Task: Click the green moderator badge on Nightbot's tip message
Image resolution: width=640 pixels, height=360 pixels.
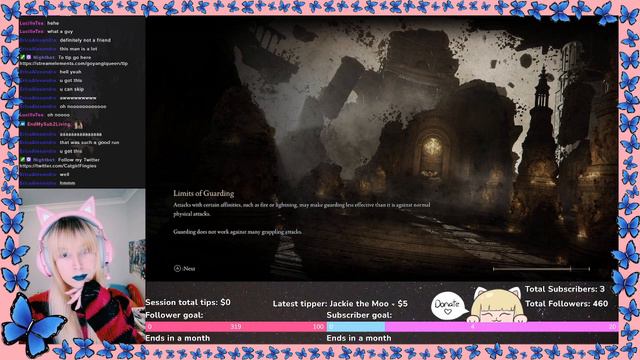Action: [22, 58]
